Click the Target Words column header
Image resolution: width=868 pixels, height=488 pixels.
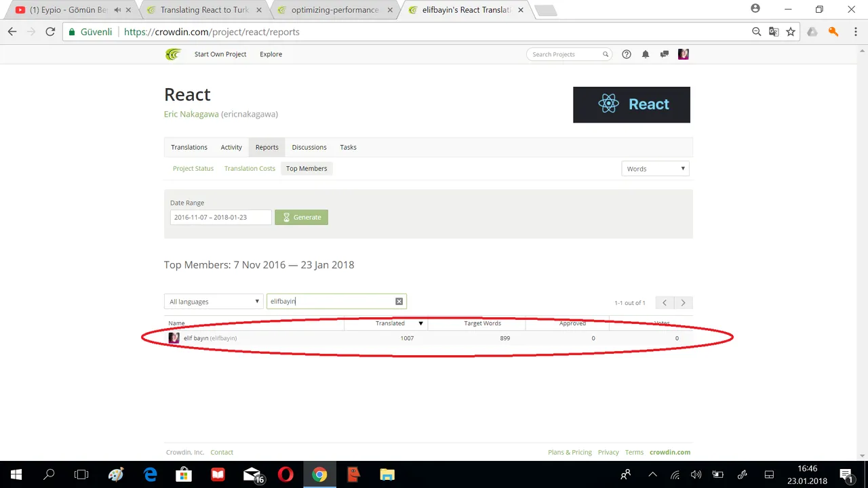483,323
